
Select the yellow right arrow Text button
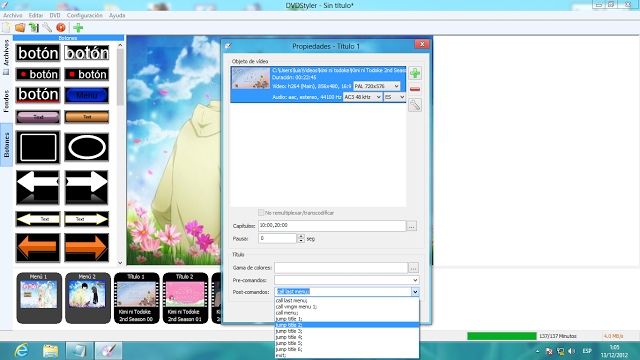pos(87,219)
